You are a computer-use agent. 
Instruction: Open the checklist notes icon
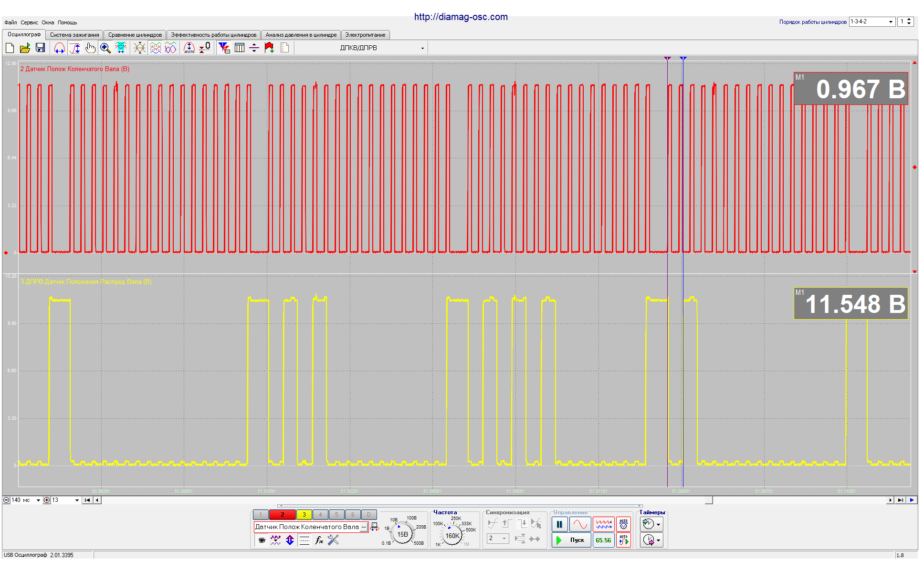point(285,48)
